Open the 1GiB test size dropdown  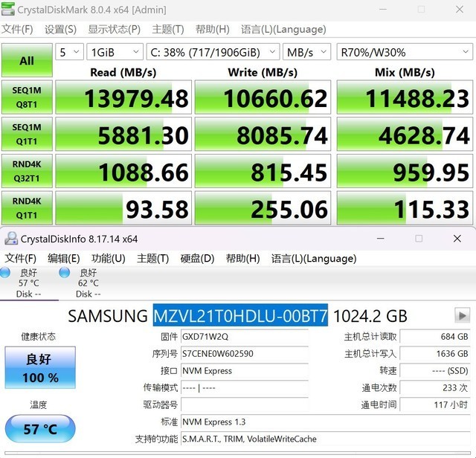115,53
